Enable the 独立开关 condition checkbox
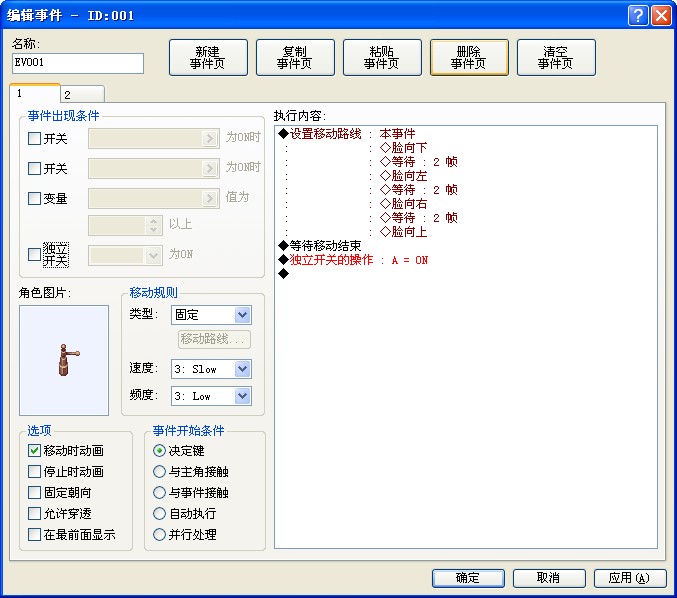The image size is (677, 598). [34, 254]
